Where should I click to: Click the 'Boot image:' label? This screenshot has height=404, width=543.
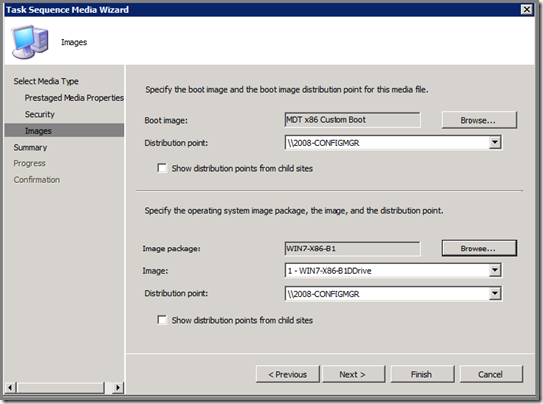click(166, 120)
